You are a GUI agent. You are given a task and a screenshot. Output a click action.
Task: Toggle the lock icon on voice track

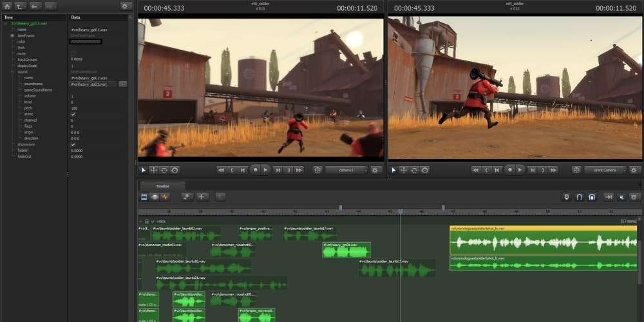pyautogui.click(x=147, y=222)
